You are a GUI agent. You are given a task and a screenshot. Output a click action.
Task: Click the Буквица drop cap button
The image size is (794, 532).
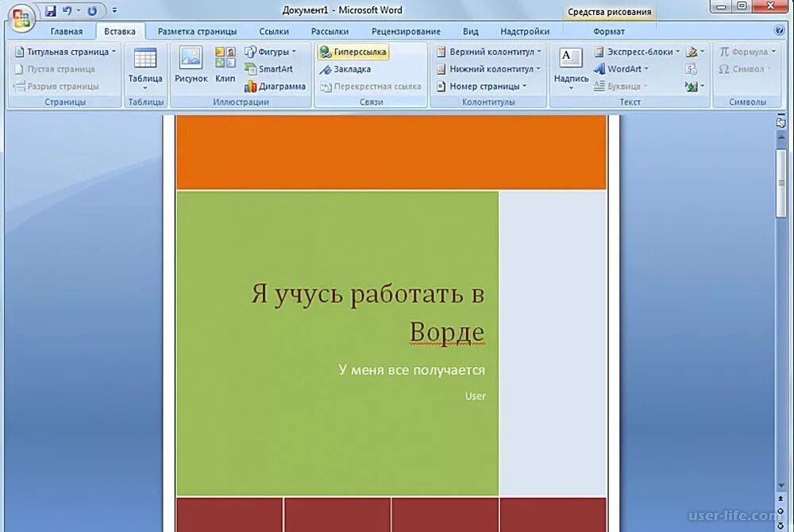pos(621,86)
